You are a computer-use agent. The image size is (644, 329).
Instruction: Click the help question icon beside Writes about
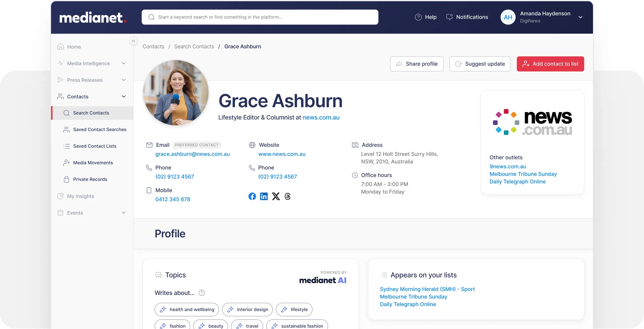tap(202, 293)
